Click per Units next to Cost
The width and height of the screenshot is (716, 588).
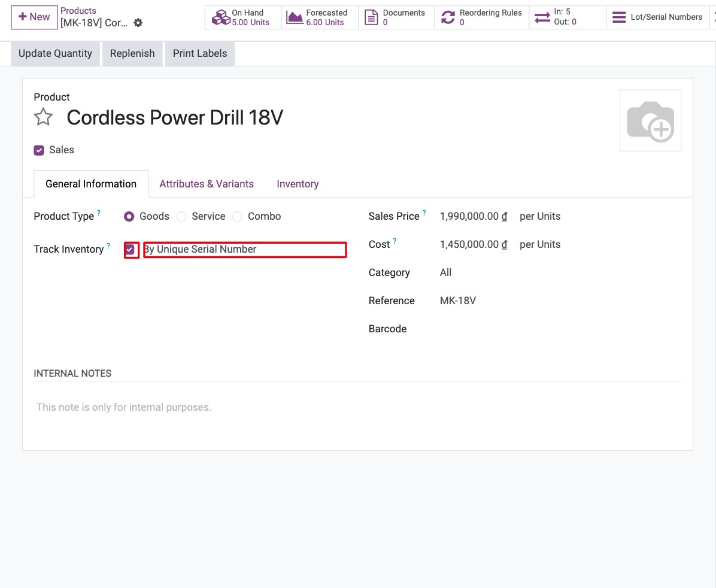tap(540, 244)
